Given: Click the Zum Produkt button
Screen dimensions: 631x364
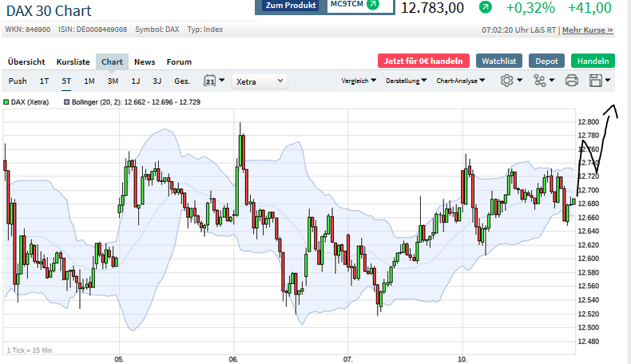Looking at the screenshot, I should (x=291, y=6).
